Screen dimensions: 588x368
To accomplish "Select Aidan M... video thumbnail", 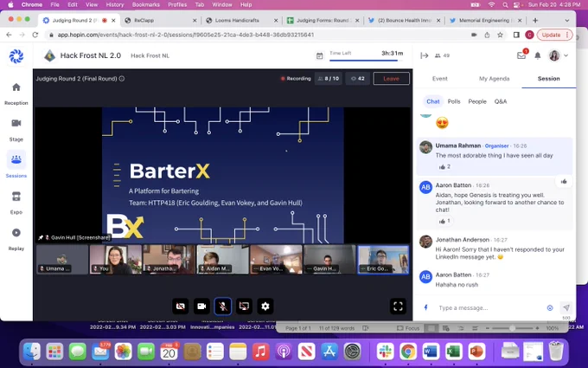I will pos(223,260).
